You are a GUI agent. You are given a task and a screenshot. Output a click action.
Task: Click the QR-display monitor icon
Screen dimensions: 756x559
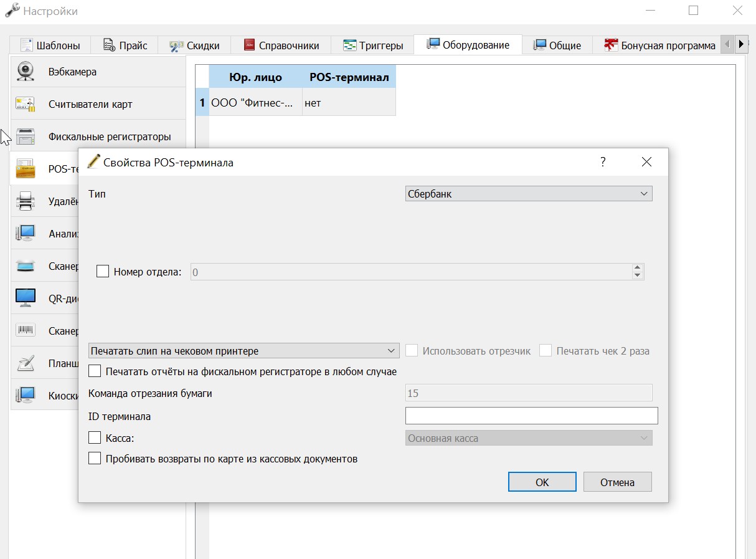click(26, 299)
